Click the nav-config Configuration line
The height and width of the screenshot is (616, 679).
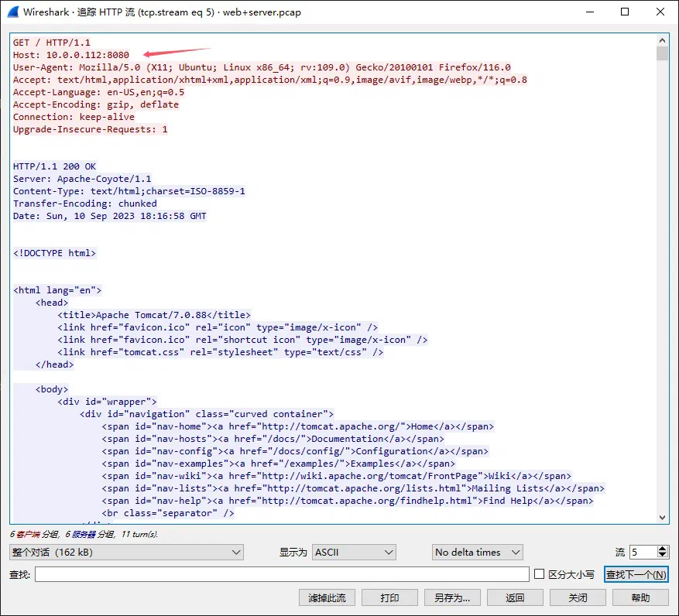295,451
